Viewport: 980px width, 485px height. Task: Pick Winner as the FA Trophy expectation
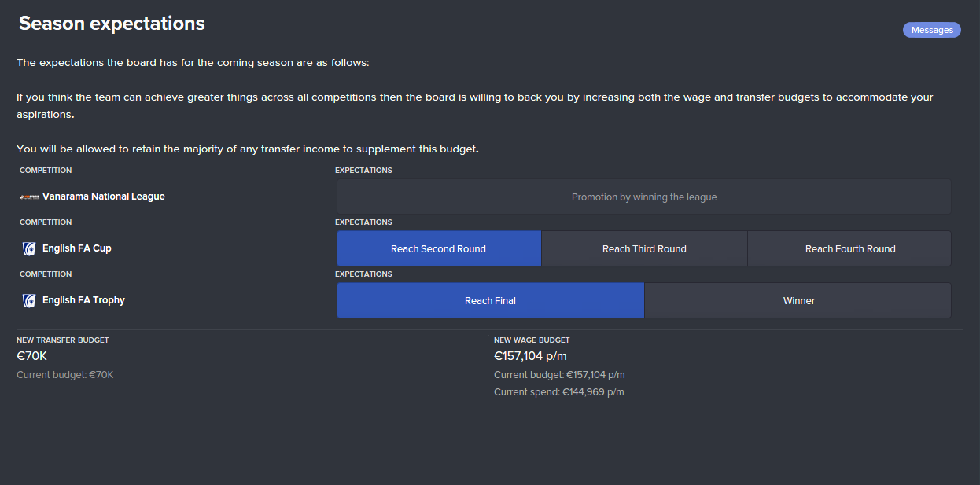[798, 301]
